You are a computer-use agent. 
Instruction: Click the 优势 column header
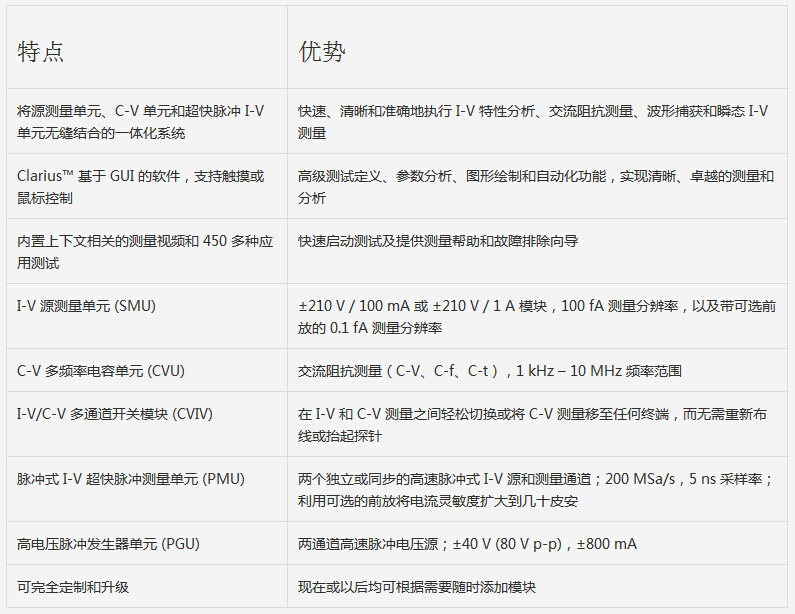point(322,53)
